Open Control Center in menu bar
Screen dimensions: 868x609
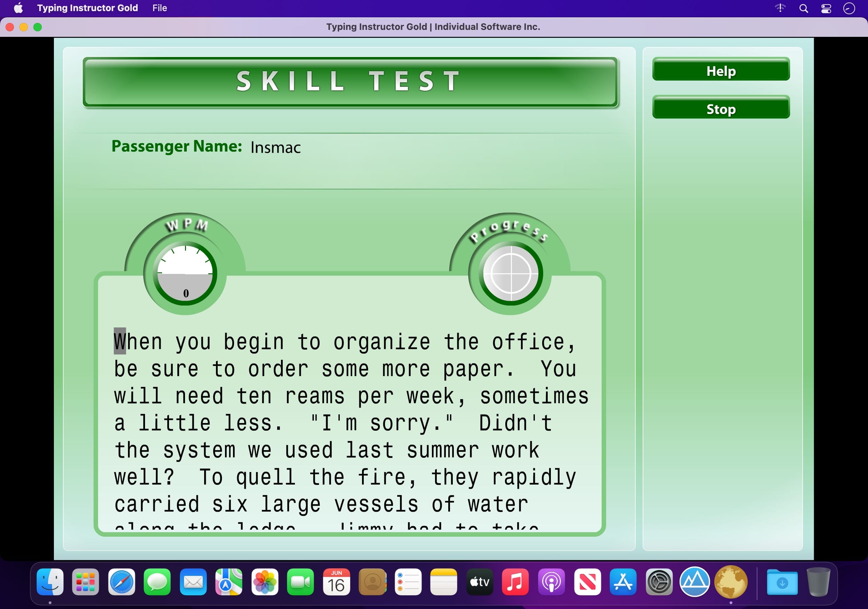click(826, 8)
